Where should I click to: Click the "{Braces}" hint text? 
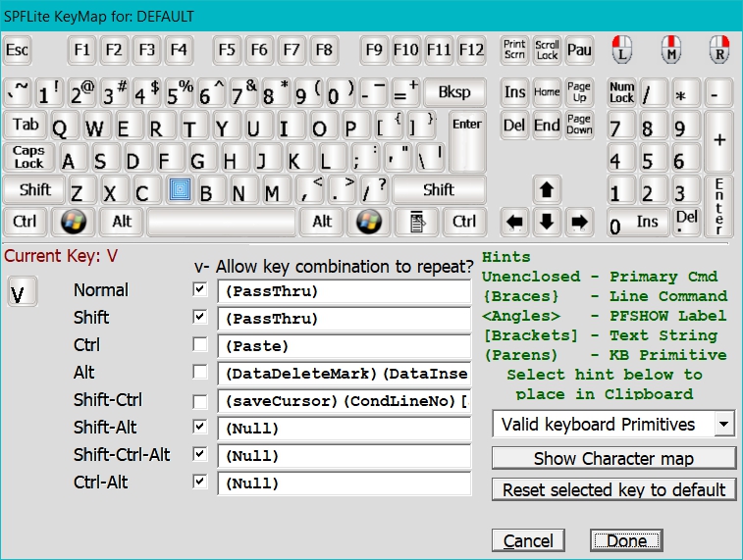[521, 296]
